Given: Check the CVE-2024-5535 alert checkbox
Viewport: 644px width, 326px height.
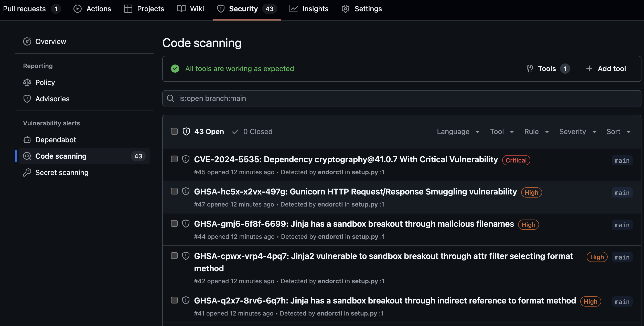Looking at the screenshot, I should [x=174, y=159].
